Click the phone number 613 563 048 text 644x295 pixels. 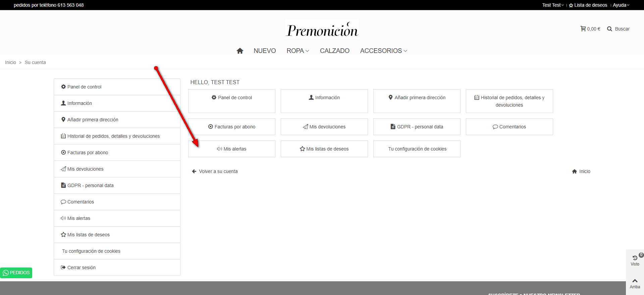point(71,5)
